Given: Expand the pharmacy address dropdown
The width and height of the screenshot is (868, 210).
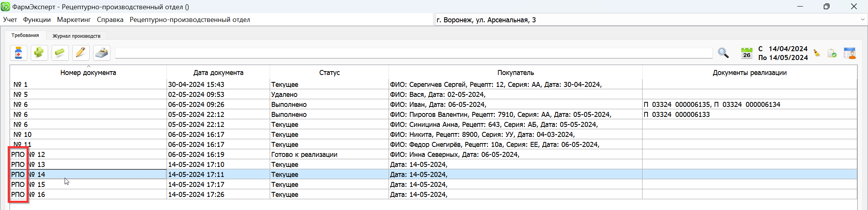Looking at the screenshot, I should tap(862, 20).
